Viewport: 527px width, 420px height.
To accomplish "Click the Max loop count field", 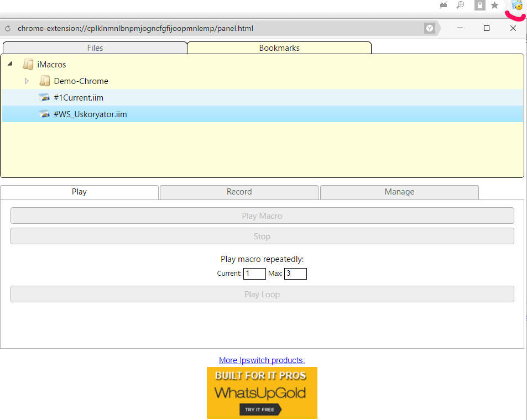I will coord(295,274).
